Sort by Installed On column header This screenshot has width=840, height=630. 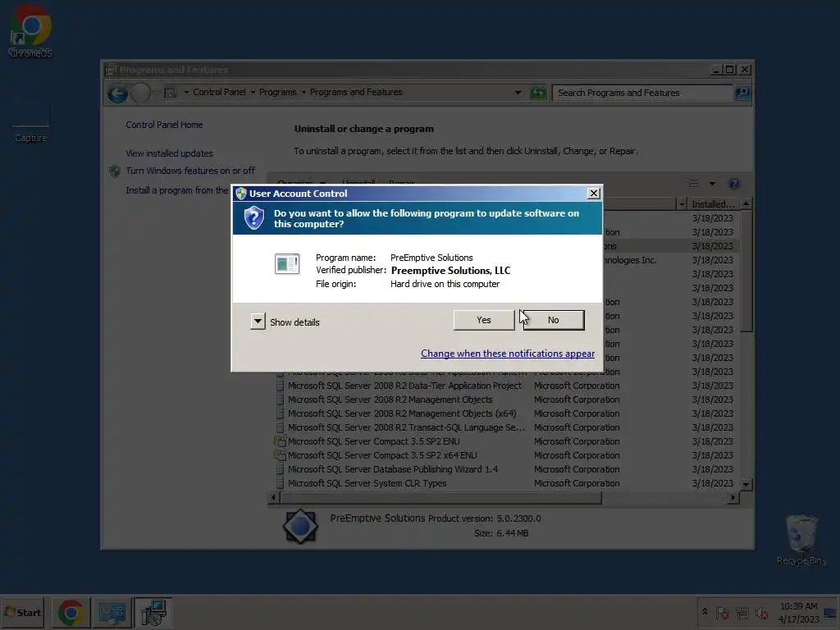(x=713, y=204)
